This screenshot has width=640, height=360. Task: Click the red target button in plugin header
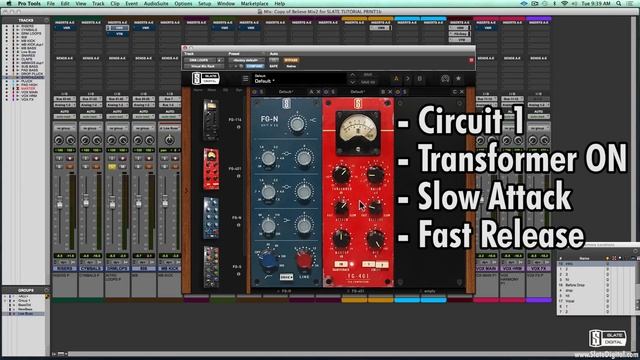tap(471, 60)
